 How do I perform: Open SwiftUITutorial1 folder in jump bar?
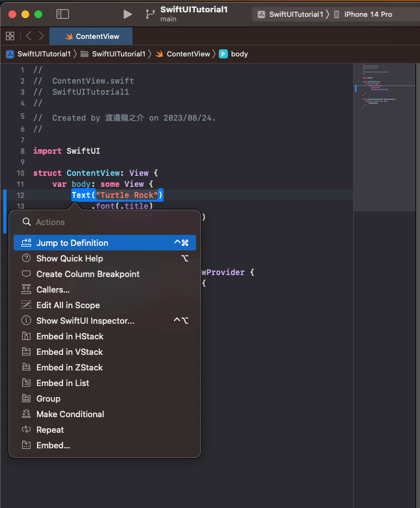(113, 54)
